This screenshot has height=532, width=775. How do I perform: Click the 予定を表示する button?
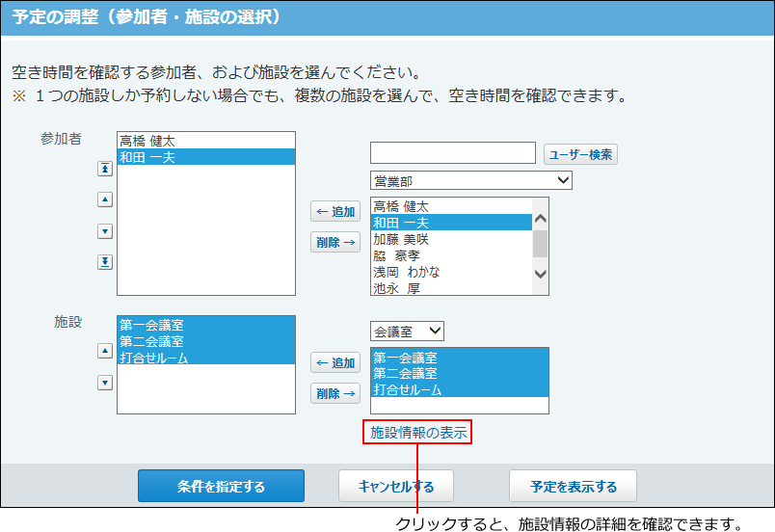(573, 486)
